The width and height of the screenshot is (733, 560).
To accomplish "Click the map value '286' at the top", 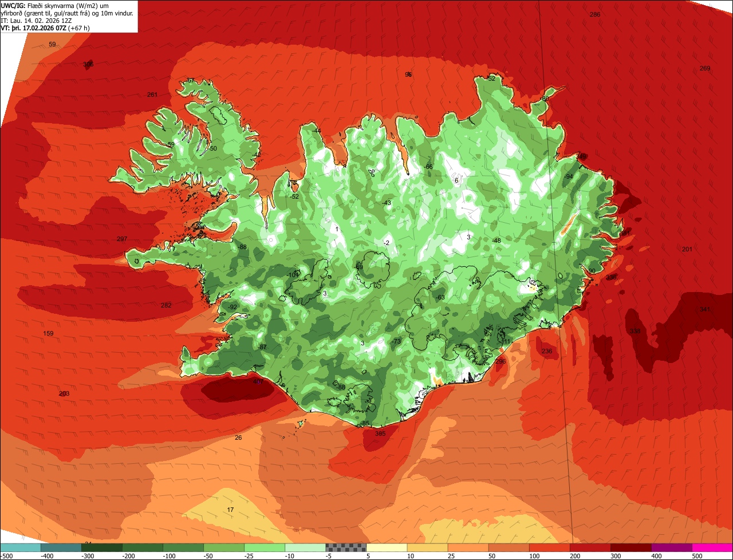I will (x=595, y=14).
